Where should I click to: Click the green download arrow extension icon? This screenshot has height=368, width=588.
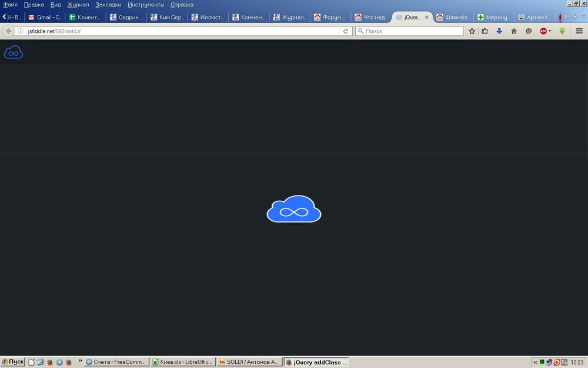point(562,31)
